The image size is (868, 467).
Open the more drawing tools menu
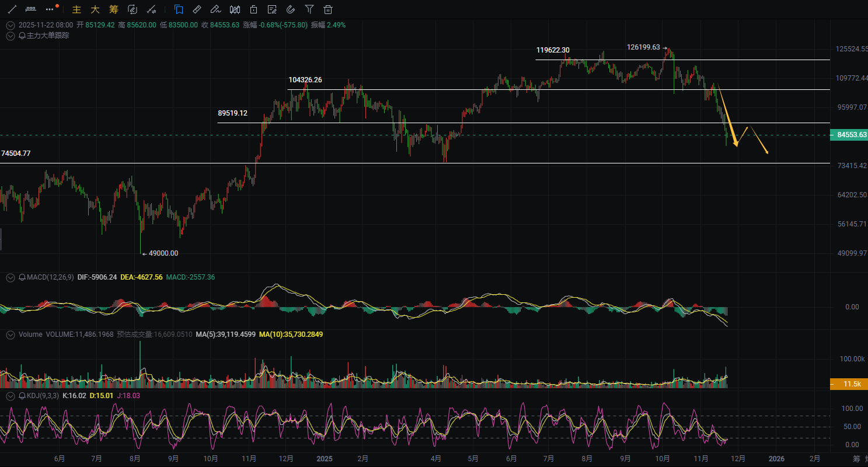coord(50,9)
